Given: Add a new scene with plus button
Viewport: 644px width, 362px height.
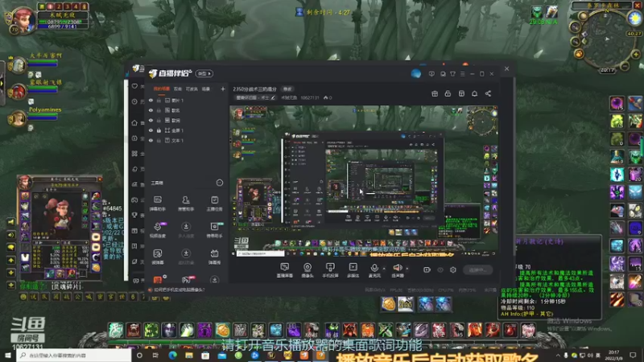Looking at the screenshot, I should (223, 88).
